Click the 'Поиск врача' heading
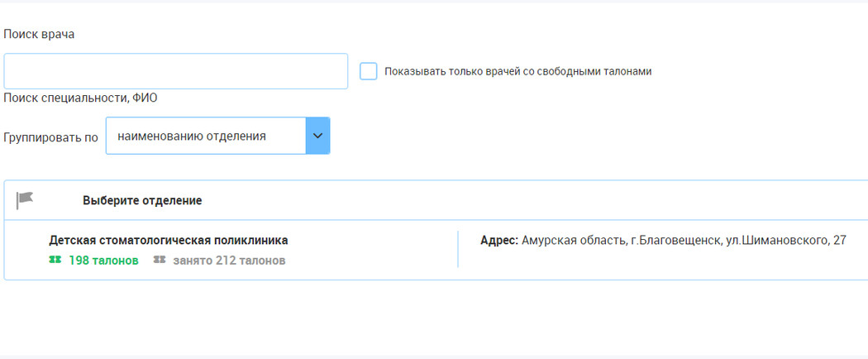 click(40, 35)
